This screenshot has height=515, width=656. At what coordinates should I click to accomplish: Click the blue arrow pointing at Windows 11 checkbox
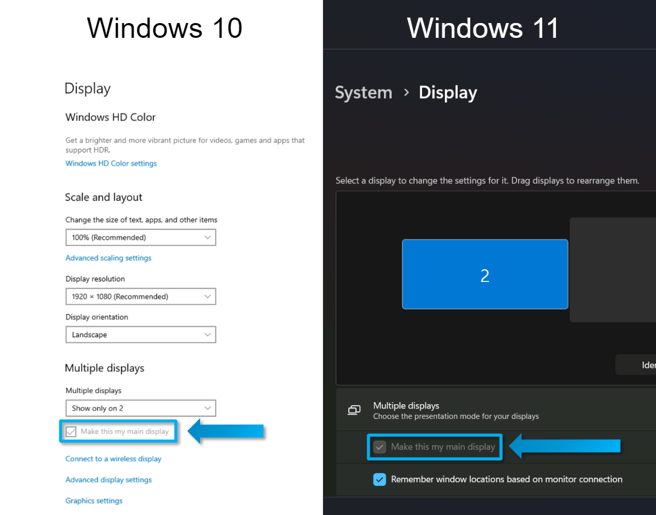click(x=565, y=446)
